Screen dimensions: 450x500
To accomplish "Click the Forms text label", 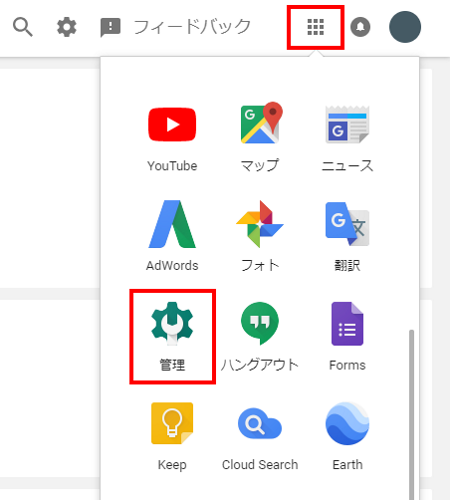I will click(x=347, y=365).
